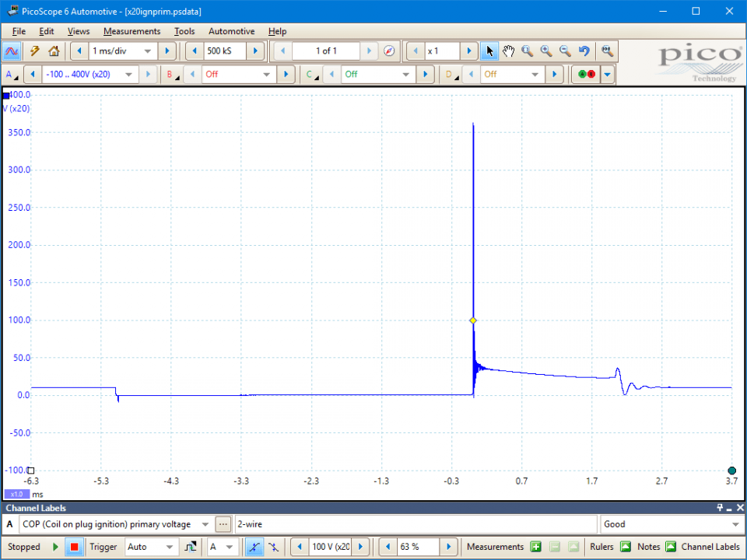Open the Tools menu
The image size is (747, 560).
pyautogui.click(x=184, y=31)
